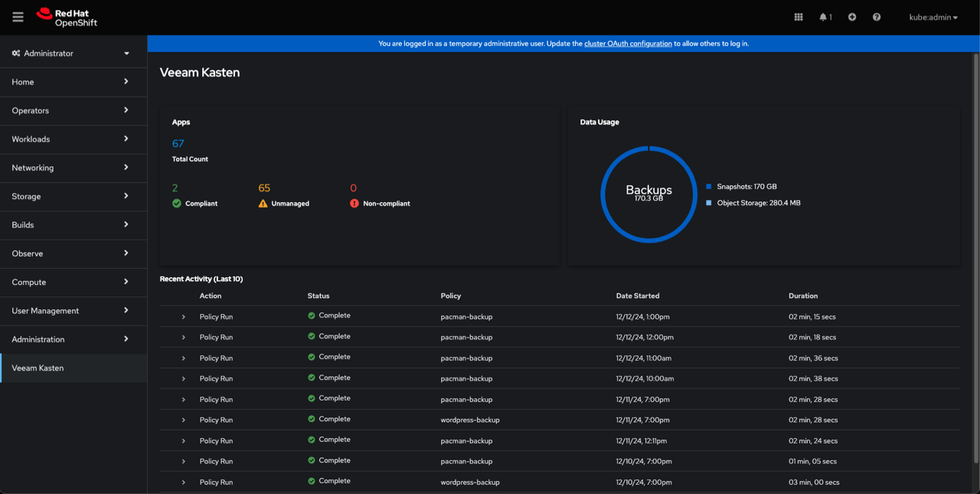Expand the Builds navigation section
The width and height of the screenshot is (980, 494).
click(x=73, y=225)
